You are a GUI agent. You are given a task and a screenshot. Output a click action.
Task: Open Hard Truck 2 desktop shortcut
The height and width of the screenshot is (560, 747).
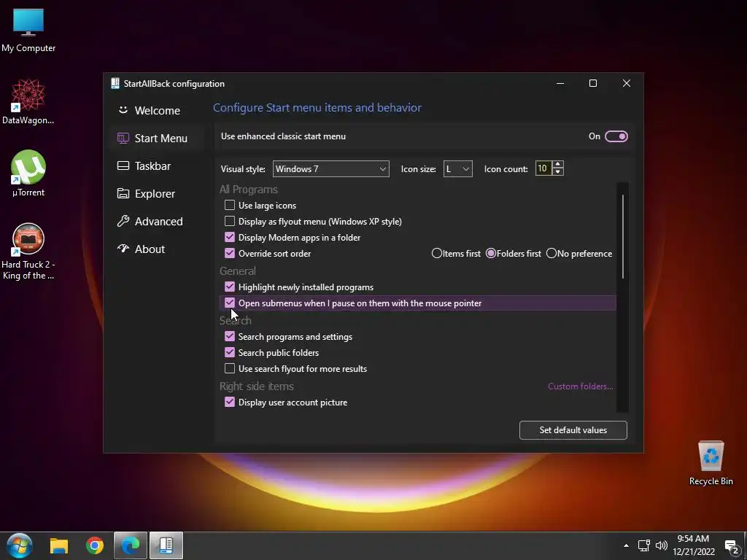tap(28, 252)
